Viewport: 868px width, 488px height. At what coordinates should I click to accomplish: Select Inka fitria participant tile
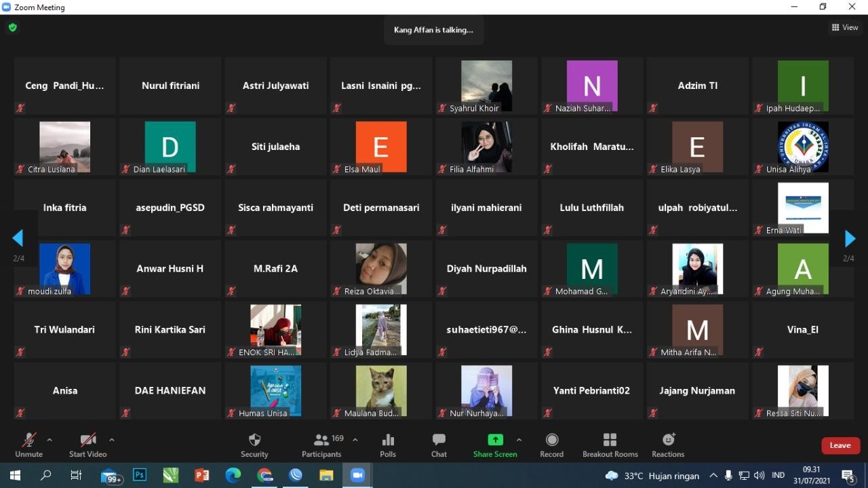coord(64,208)
